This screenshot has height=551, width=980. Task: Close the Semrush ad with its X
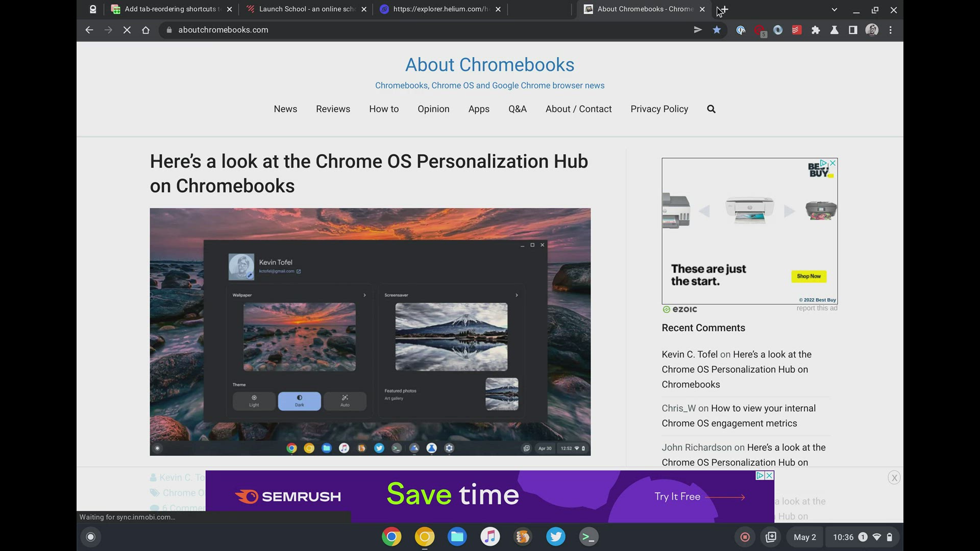(x=770, y=475)
